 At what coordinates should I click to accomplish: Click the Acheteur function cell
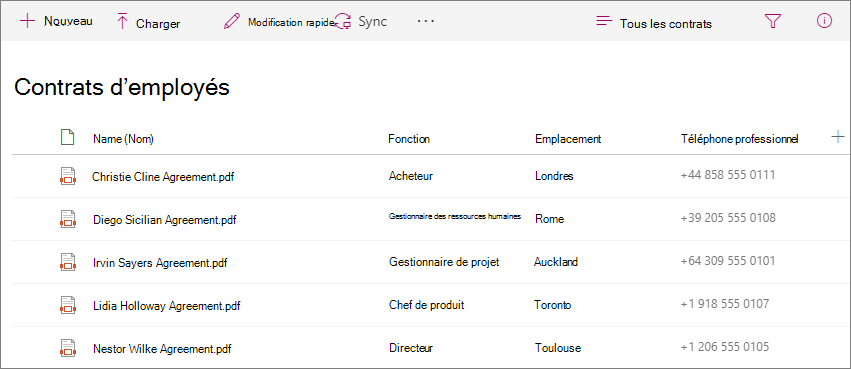411,176
